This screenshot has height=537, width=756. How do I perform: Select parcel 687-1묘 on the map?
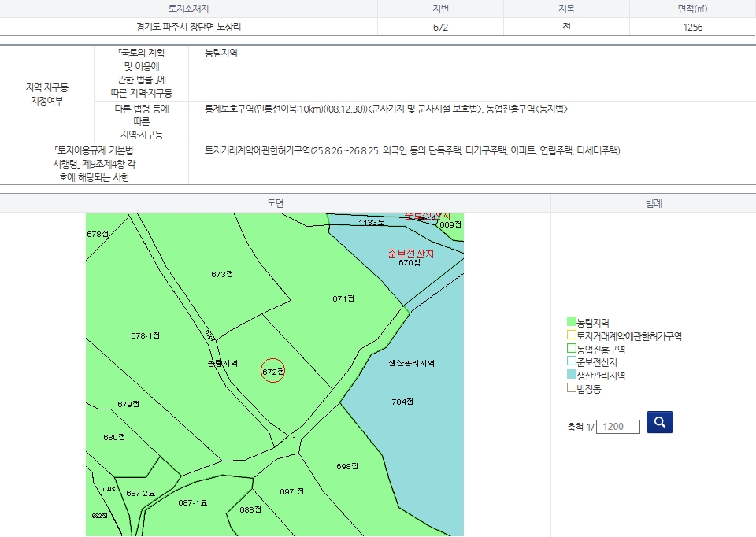(x=192, y=502)
